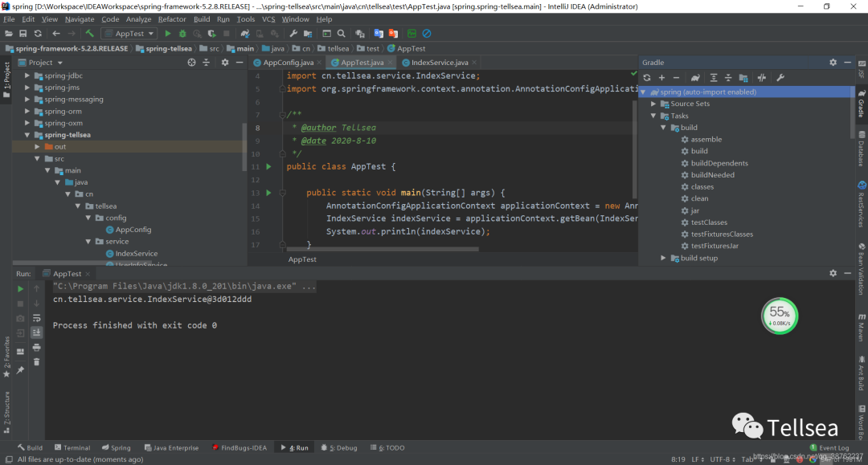Print the Run console output
868x465 pixels.
click(36, 347)
